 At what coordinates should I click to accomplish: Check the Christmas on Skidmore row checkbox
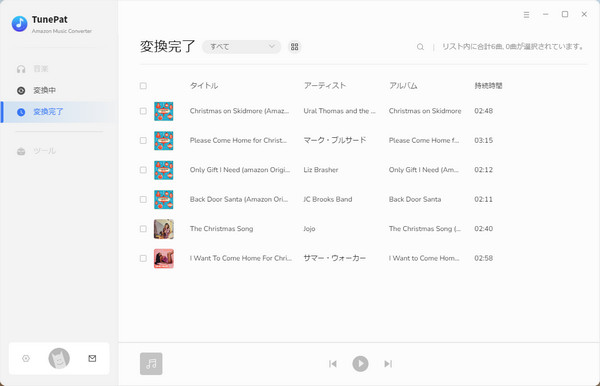[143, 111]
